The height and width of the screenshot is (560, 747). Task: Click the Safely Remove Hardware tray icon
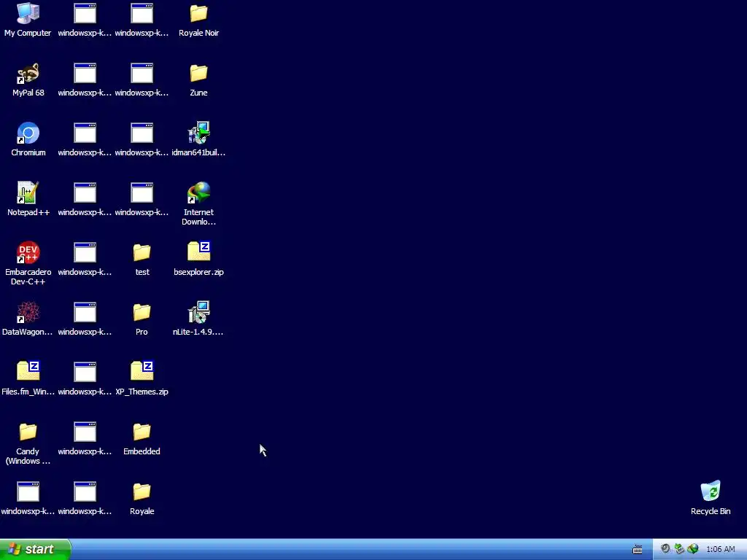click(679, 549)
